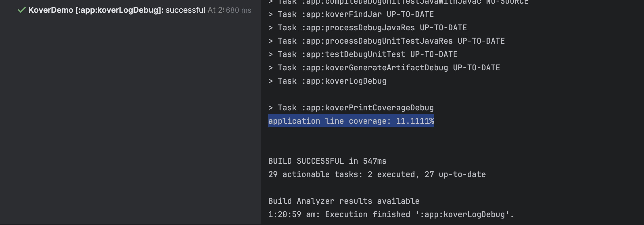Select the KoverDemo koverLogDebug build result row
The width and height of the screenshot is (644, 225).
(x=130, y=10)
